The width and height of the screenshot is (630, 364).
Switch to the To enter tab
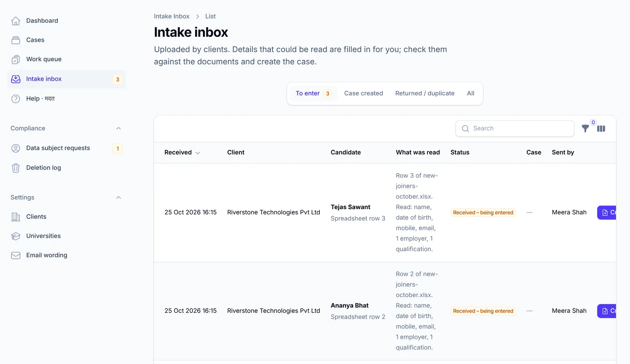pos(314,93)
